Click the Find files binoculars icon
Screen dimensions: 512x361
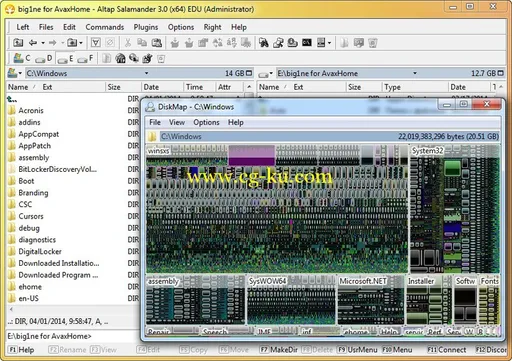point(264,43)
